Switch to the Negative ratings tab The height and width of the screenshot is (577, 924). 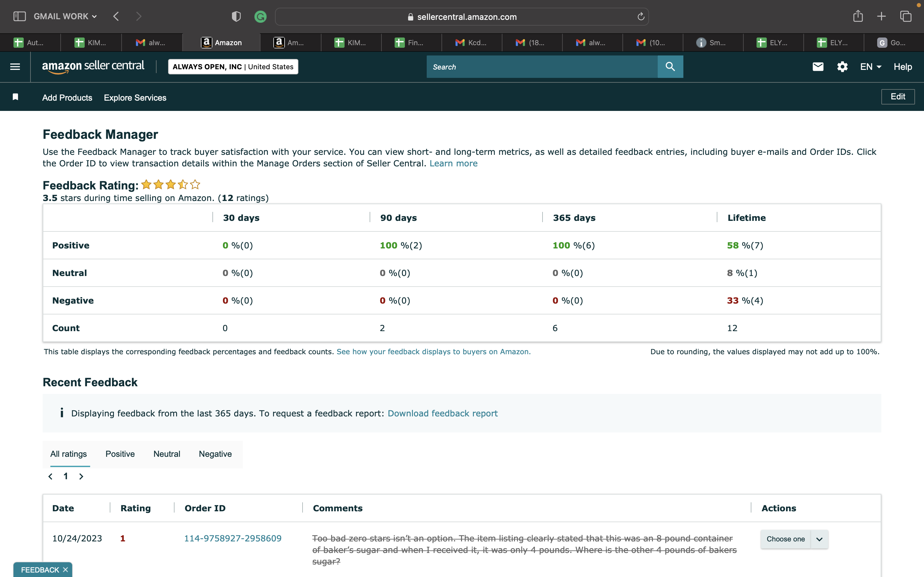pos(215,454)
